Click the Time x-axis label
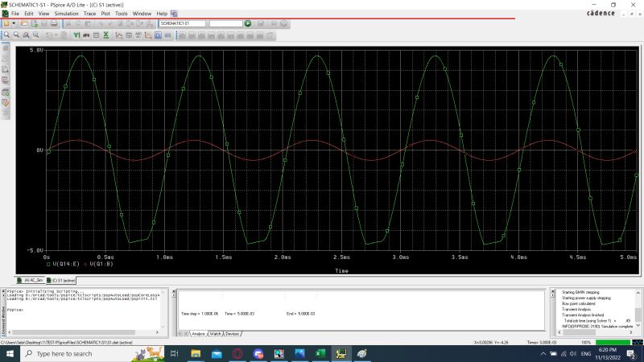The width and height of the screenshot is (644, 362). (x=341, y=271)
